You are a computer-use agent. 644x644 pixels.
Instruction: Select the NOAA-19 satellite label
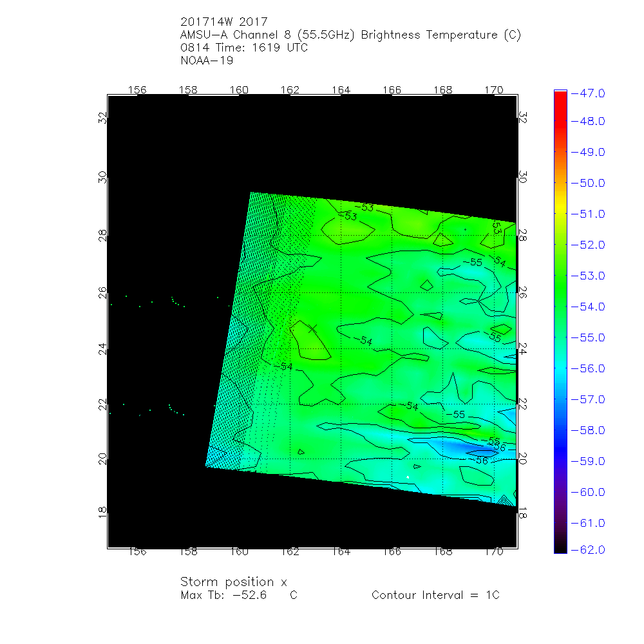(207, 61)
